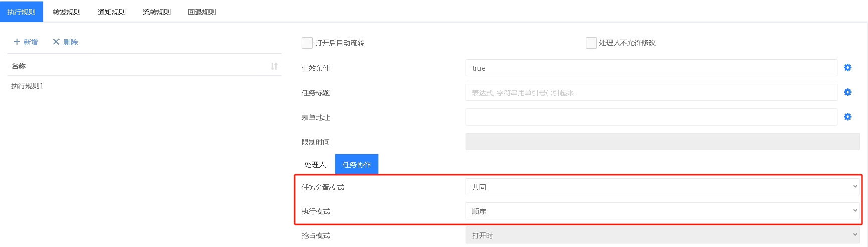Image resolution: width=868 pixels, height=247 pixels.
Task: Enable the 打开后自动流转 checkbox
Action: pyautogui.click(x=307, y=43)
